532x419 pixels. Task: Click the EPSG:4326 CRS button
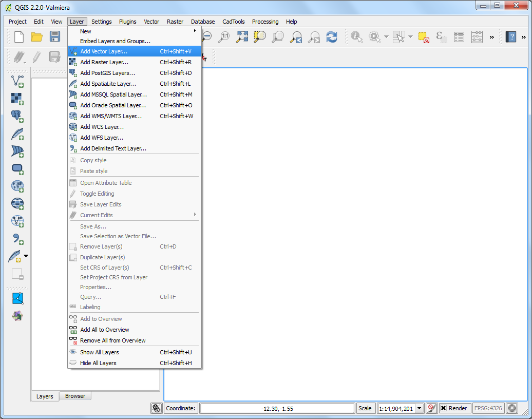[x=488, y=408]
